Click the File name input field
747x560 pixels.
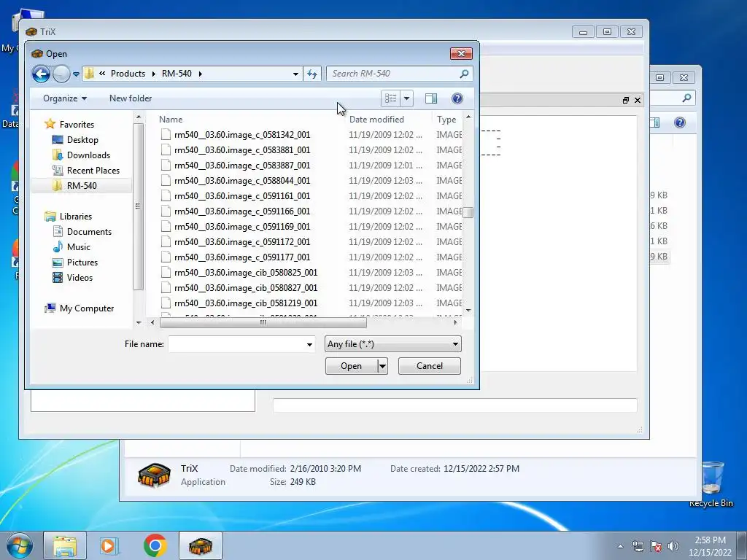pyautogui.click(x=236, y=344)
